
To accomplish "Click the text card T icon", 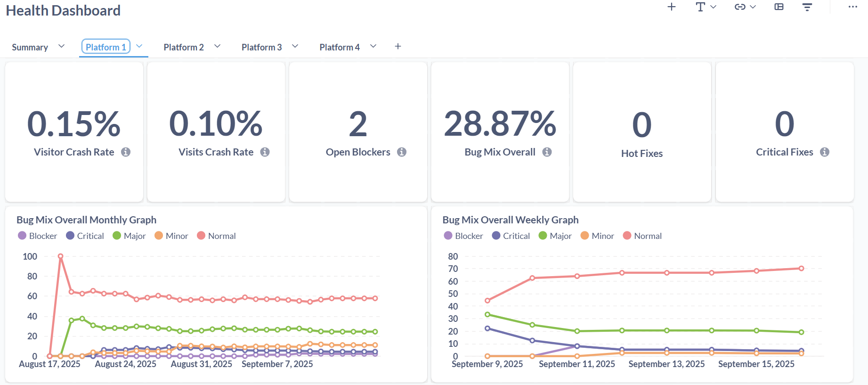I will (700, 7).
